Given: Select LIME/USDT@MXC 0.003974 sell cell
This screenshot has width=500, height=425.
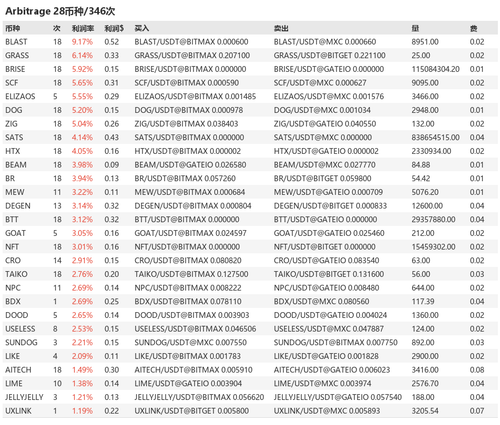Looking at the screenshot, I should [323, 384].
